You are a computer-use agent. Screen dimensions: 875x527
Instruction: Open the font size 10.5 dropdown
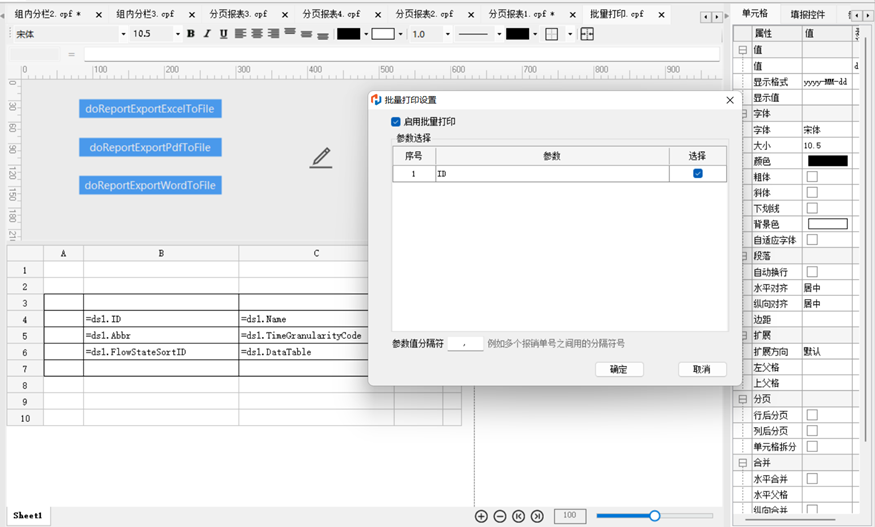click(178, 34)
